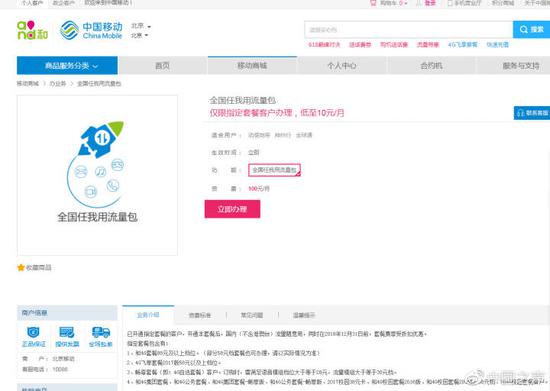Click the 积分商城 top bar link

click(x=503, y=3)
